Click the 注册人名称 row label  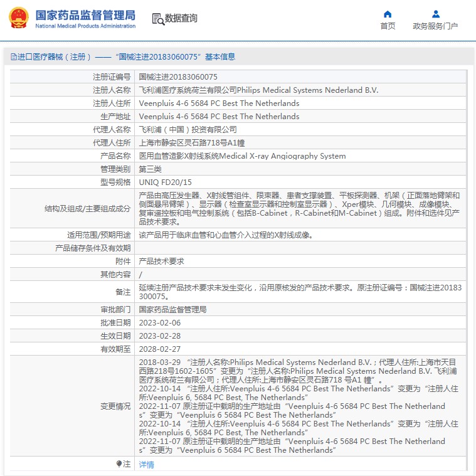click(x=112, y=90)
